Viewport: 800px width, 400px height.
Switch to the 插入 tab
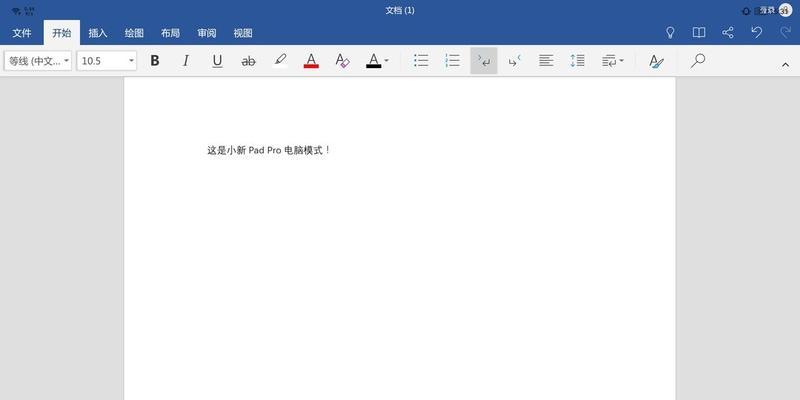click(98, 33)
